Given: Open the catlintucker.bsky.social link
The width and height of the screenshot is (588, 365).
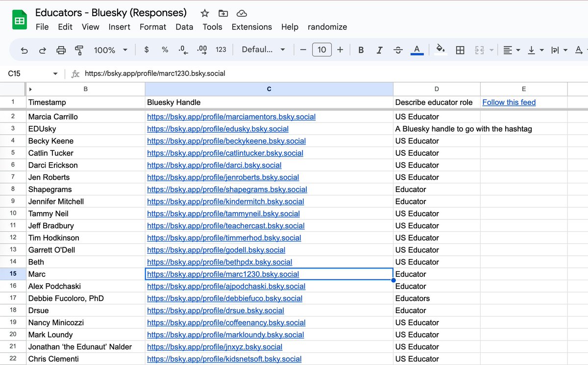Looking at the screenshot, I should click(225, 153).
